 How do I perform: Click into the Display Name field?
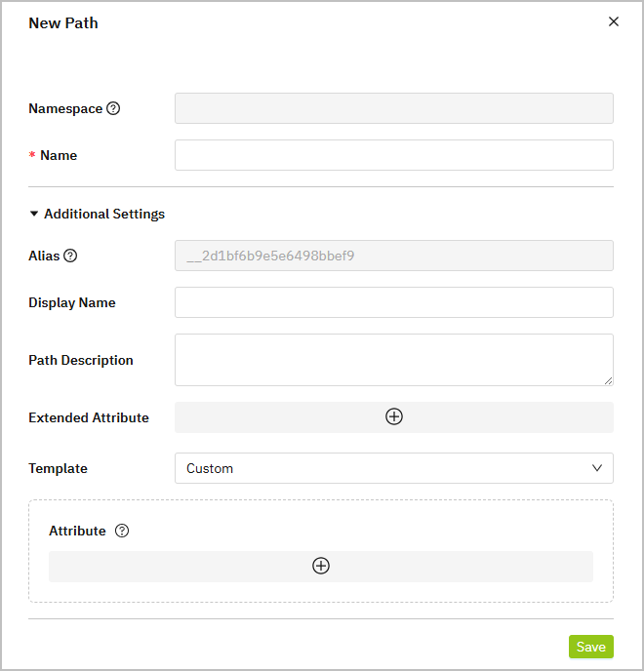tap(393, 302)
